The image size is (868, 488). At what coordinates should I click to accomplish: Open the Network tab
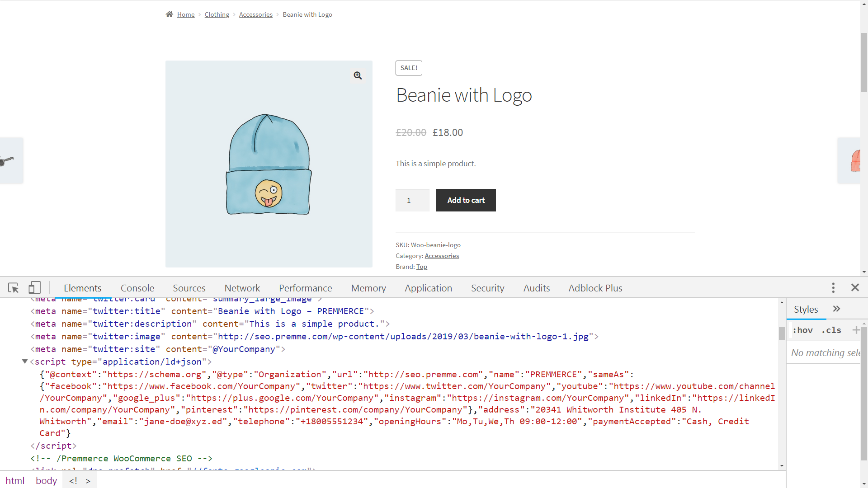(242, 288)
